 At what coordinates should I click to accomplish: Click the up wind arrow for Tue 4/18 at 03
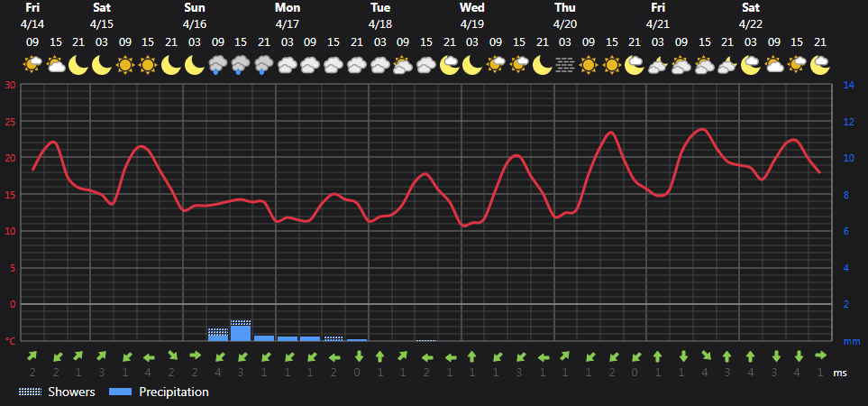click(x=379, y=355)
